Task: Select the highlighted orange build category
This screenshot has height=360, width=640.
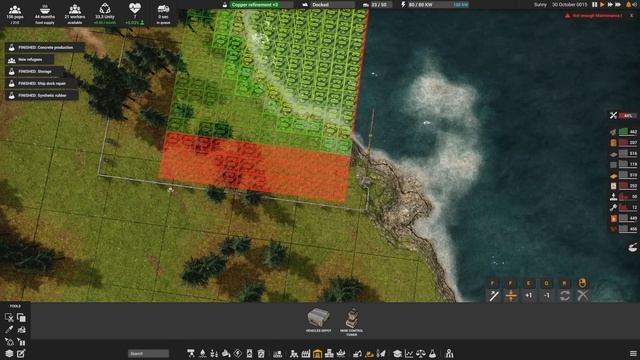Action: [x=318, y=353]
